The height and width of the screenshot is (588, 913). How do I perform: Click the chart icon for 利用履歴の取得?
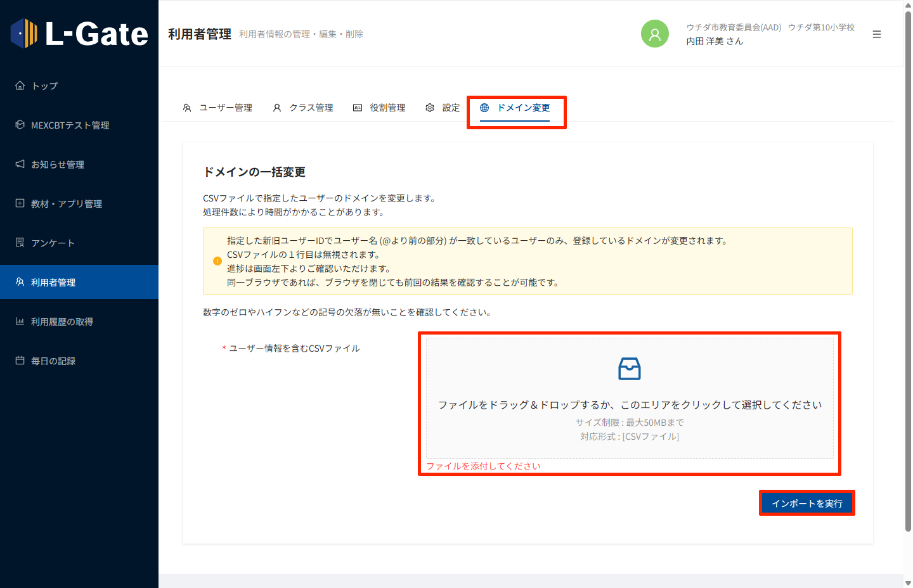coord(20,321)
